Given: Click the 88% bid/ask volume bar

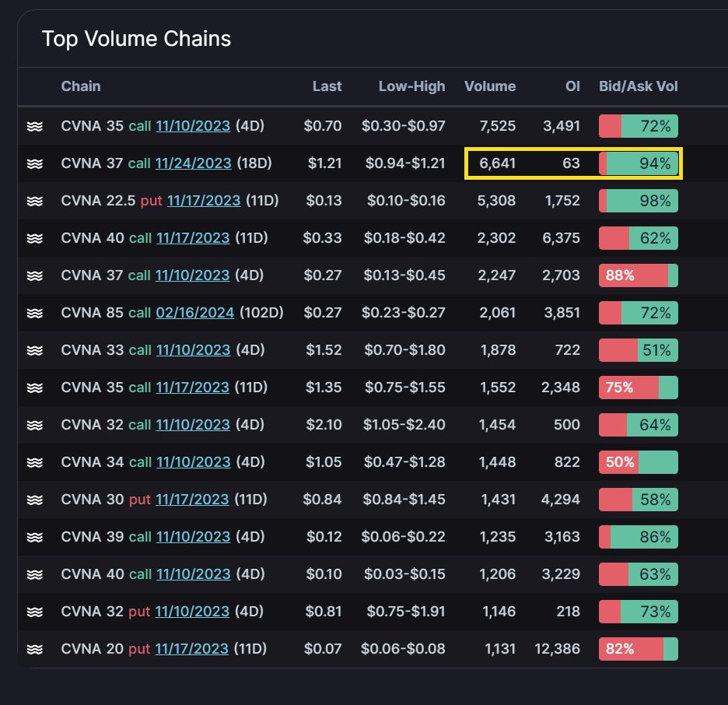Looking at the screenshot, I should 639,275.
